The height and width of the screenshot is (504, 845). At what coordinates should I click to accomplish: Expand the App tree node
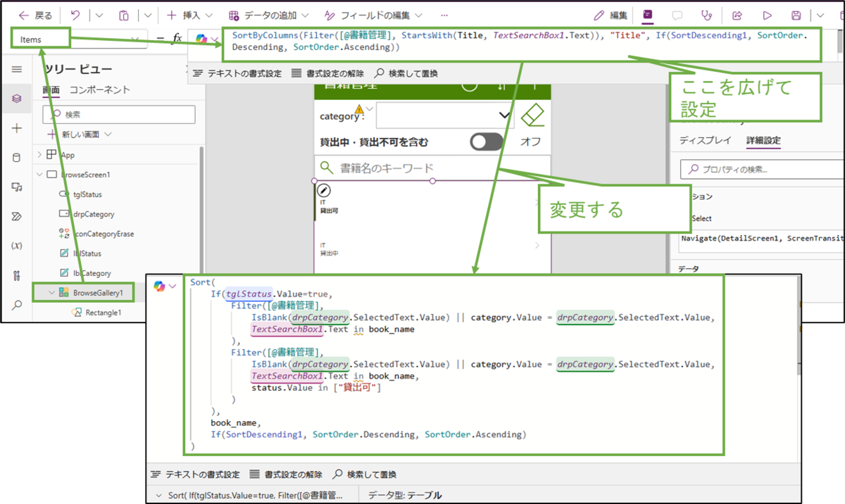[x=39, y=155]
